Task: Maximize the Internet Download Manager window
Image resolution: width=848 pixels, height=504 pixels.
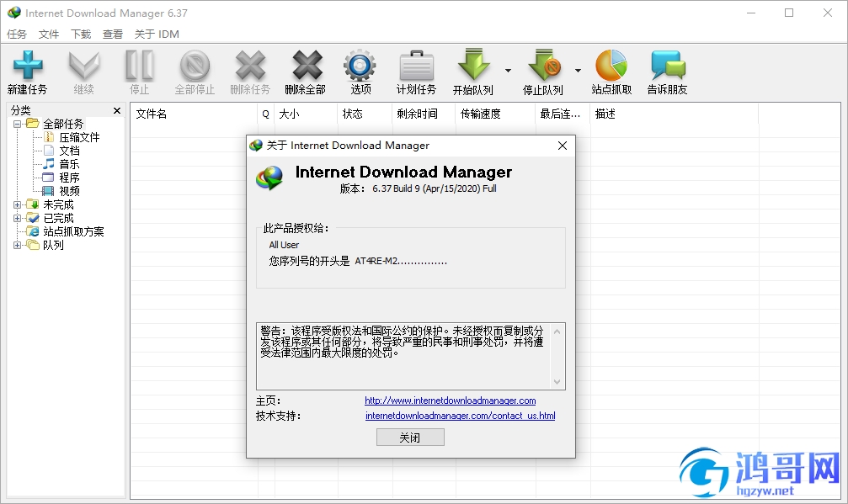Action: point(789,13)
